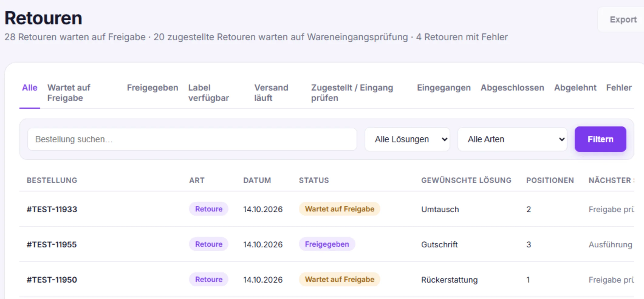Click Ausführung next step for #TEST-11955

610,245
